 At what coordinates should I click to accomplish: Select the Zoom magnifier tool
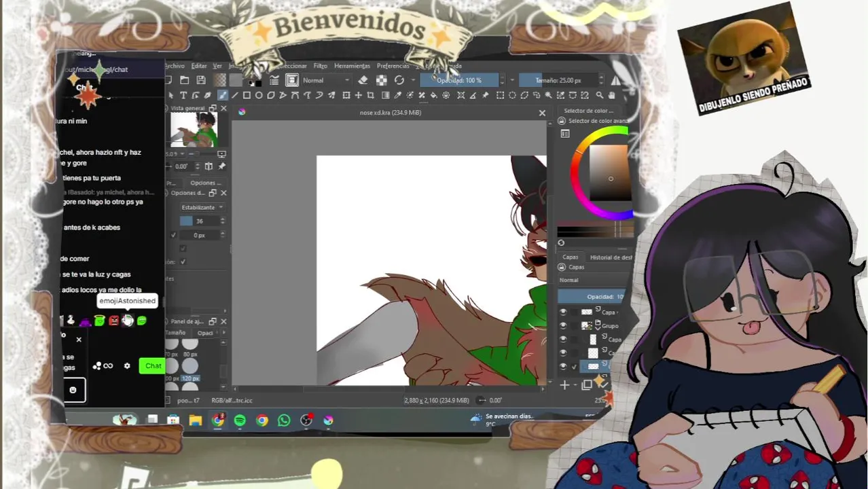600,96
